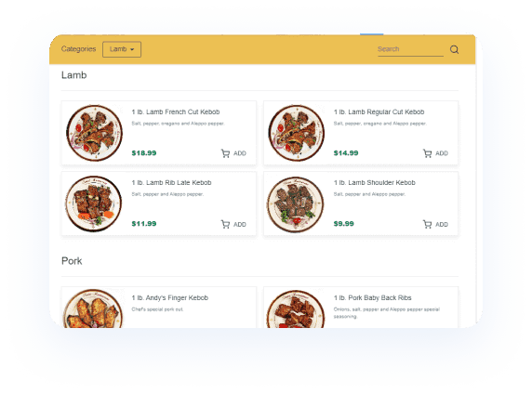This screenshot has width=532, height=394.
Task: Select the Lamb French Cut Kebob plate image
Action: pyautogui.click(x=94, y=133)
